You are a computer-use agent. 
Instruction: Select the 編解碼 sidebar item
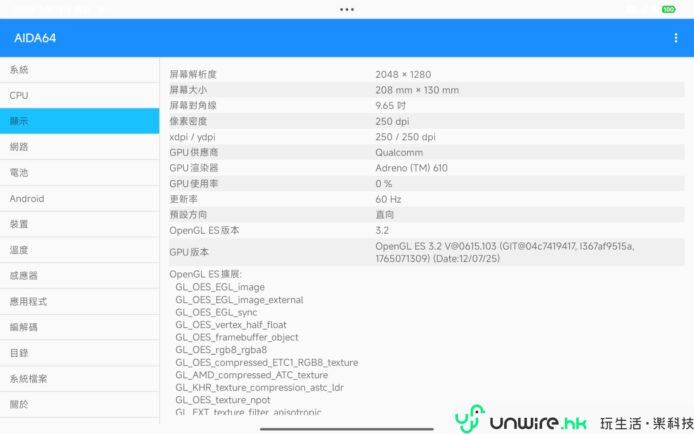(x=80, y=327)
